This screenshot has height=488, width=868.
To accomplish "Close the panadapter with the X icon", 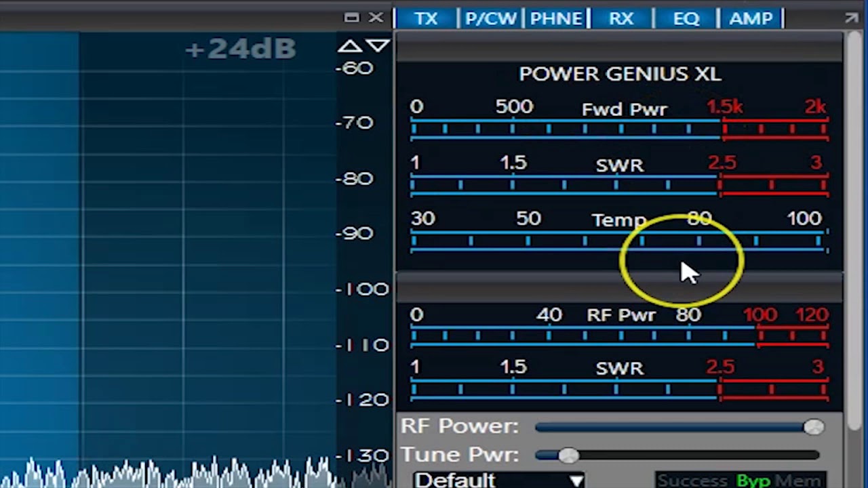I will coord(376,18).
